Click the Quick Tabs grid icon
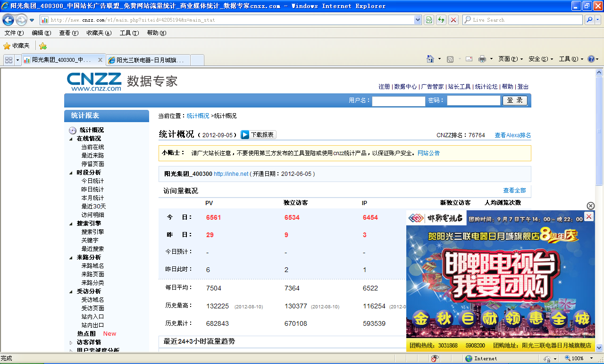The width and height of the screenshot is (604, 364). coord(9,60)
